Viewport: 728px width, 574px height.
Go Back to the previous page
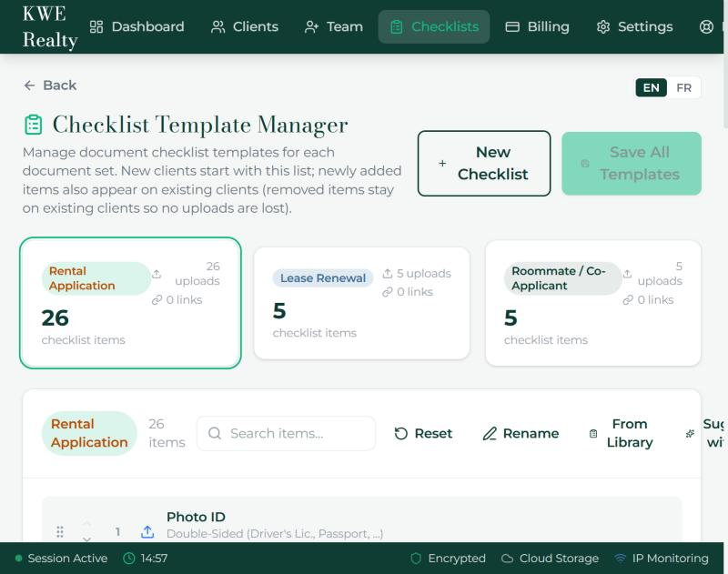(x=50, y=86)
